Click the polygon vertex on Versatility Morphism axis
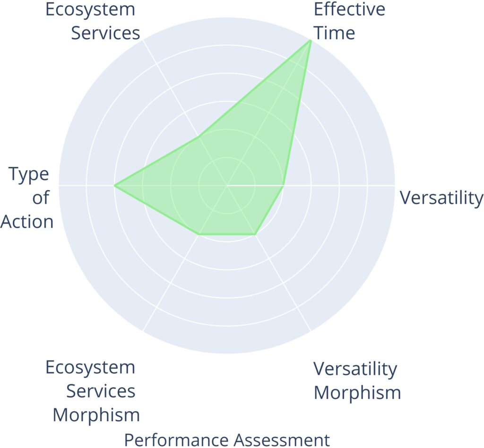The width and height of the screenshot is (484, 448). click(x=255, y=234)
